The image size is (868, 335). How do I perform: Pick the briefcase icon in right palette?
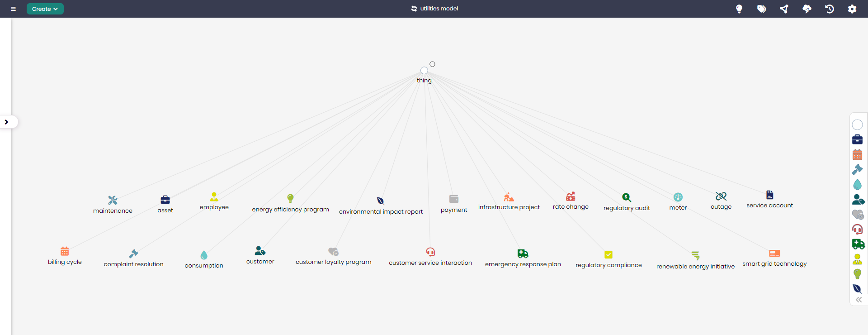click(857, 139)
